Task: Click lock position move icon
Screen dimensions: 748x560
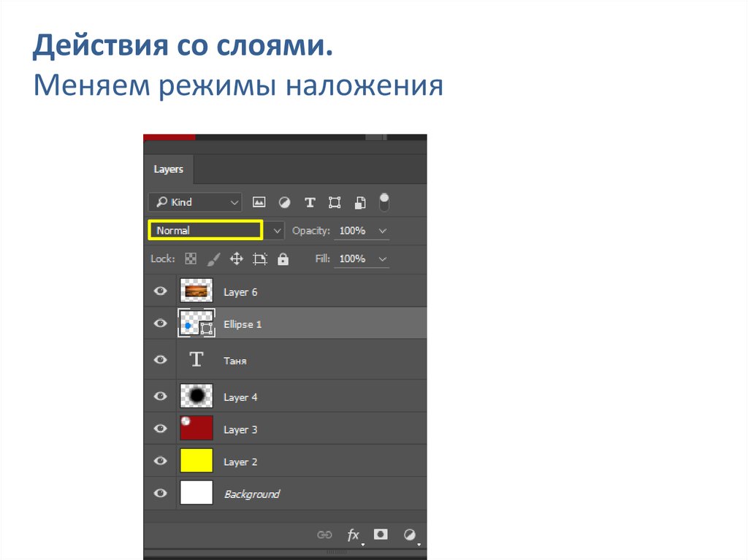Action: [236, 258]
